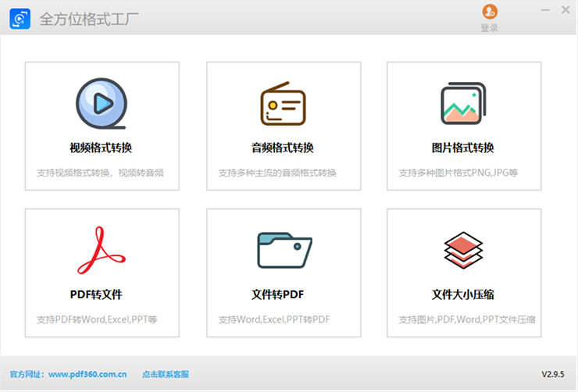This screenshot has height=392, width=578.
Task: Click description 支持多种图片格式PNG,JPG等
Action: (x=458, y=173)
